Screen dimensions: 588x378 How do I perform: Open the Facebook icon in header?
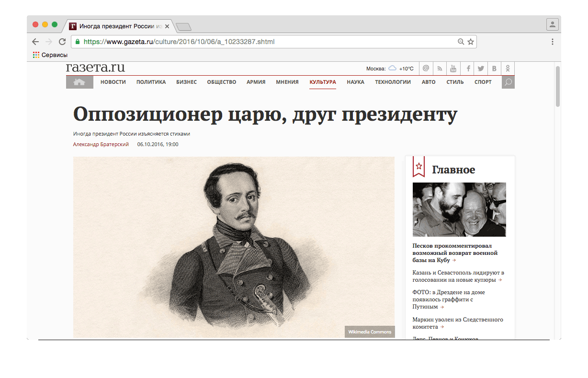click(x=468, y=69)
